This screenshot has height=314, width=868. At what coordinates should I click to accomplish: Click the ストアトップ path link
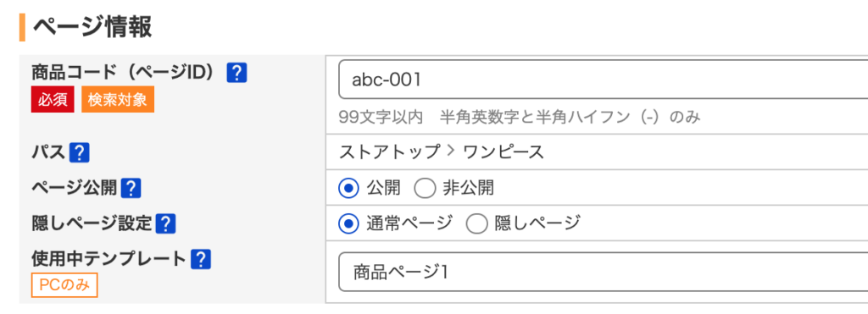[389, 152]
